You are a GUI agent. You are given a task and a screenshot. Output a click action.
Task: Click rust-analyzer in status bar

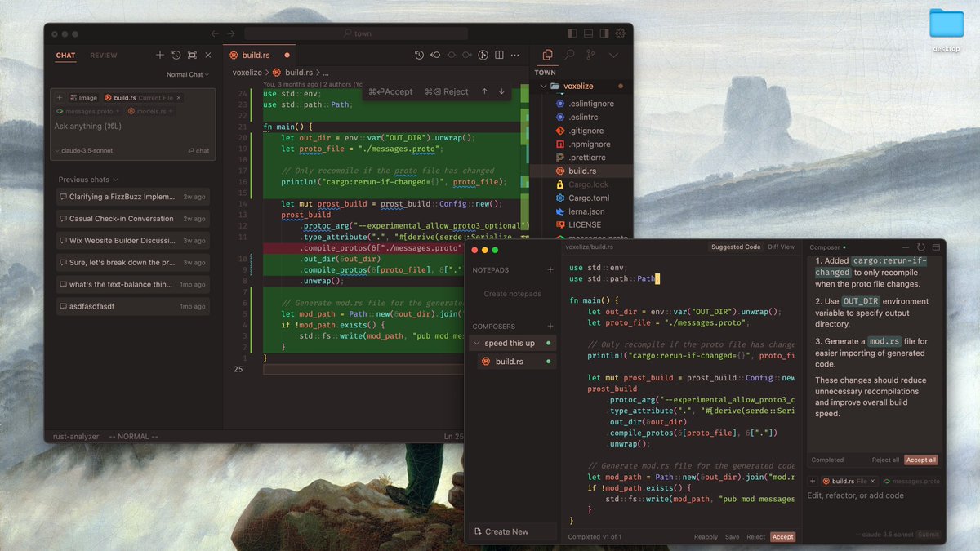pos(76,437)
